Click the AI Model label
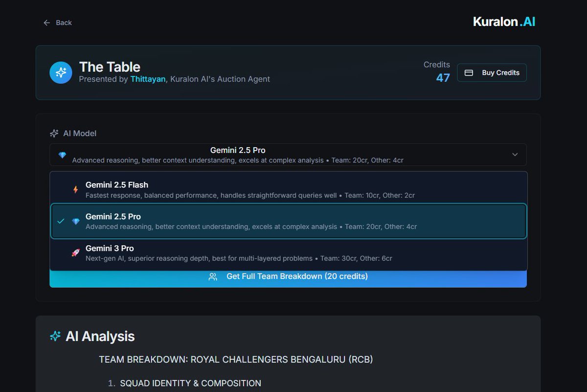Viewport: 587px width, 392px height. pyautogui.click(x=80, y=133)
